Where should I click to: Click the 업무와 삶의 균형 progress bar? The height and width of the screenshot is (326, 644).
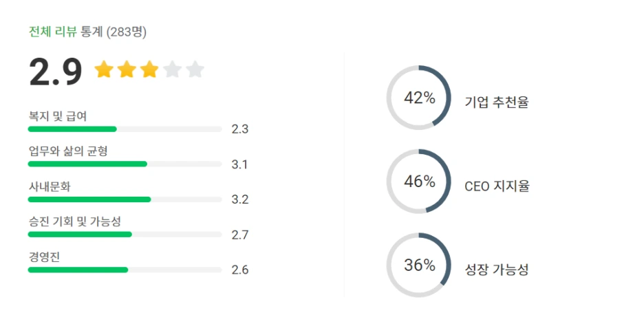(124, 164)
